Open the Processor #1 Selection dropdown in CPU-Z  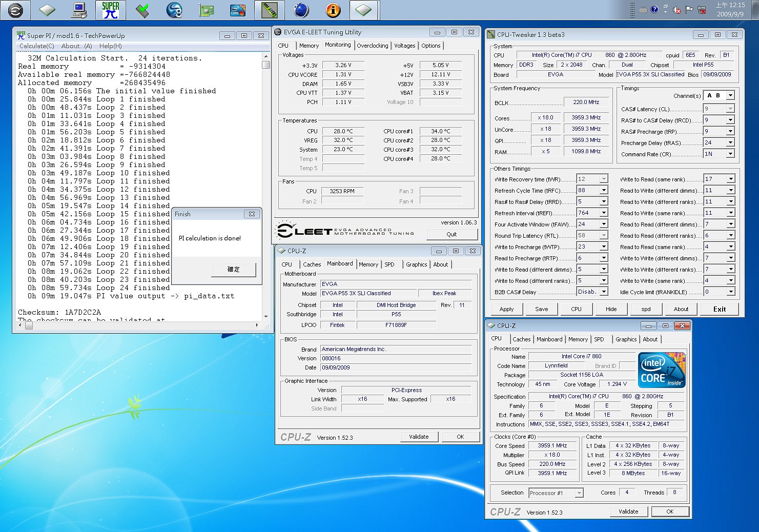[x=579, y=493]
